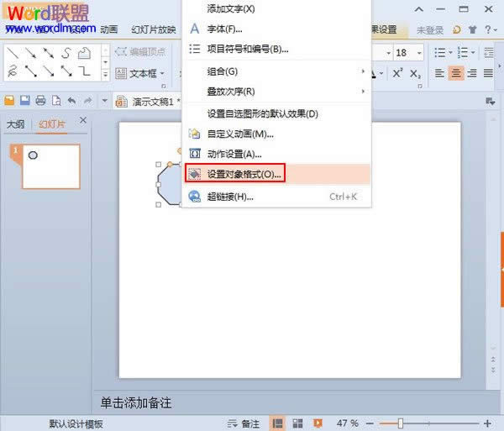The image size is (504, 431).
Task: Click the zoom slider handle
Action: click(401, 423)
